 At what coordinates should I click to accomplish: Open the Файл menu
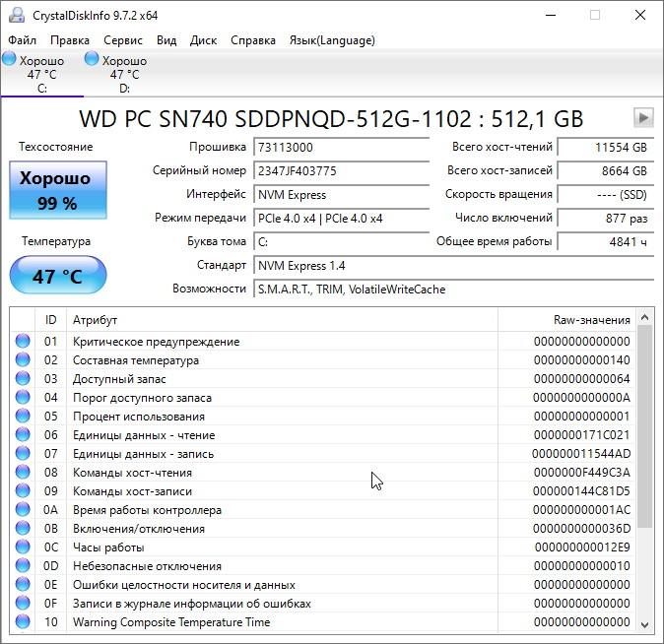click(x=22, y=40)
